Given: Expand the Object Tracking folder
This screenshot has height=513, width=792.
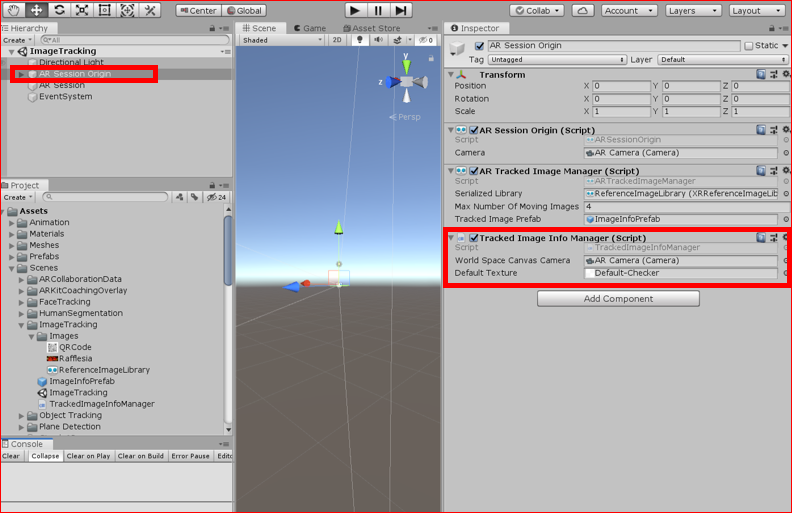Looking at the screenshot, I should tap(21, 416).
